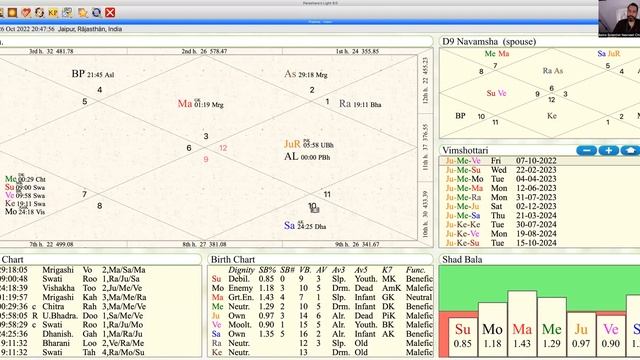Click the Vishakha Too nakshatra row
The width and height of the screenshot is (640, 360).
(100, 288)
